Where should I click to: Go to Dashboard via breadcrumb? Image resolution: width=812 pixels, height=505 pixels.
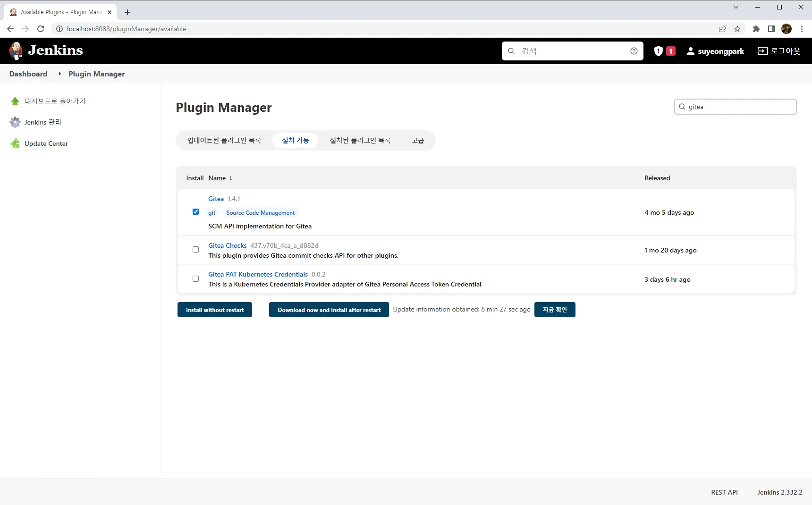coord(28,74)
